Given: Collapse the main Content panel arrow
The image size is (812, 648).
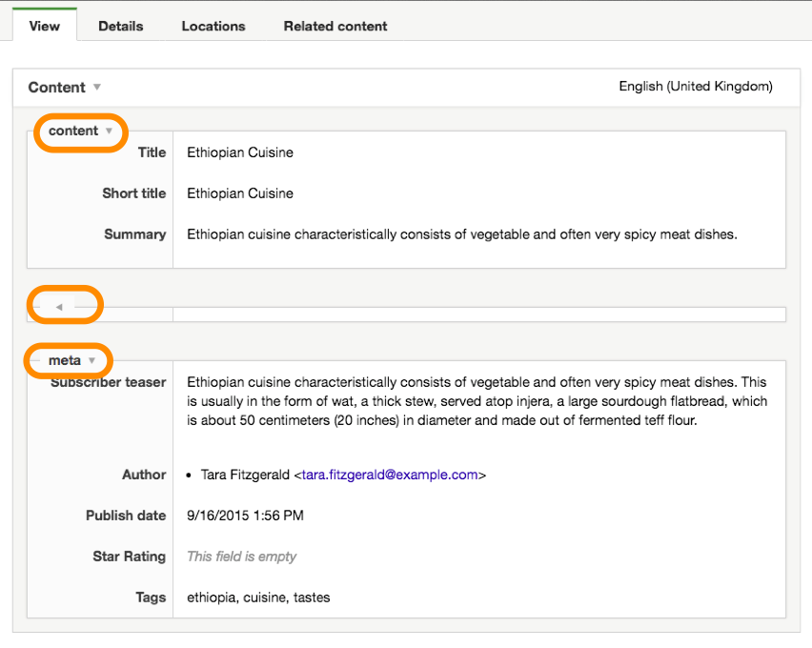Looking at the screenshot, I should tap(97, 87).
